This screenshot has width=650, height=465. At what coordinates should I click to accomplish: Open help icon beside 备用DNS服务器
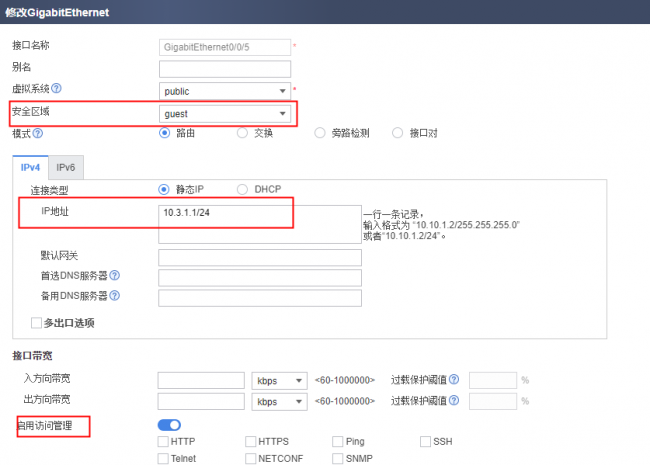click(x=114, y=295)
